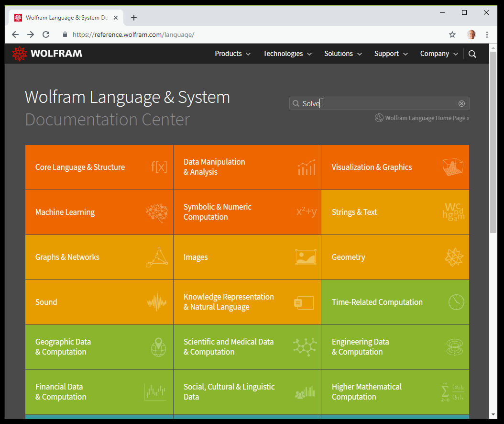Open Strings & Text category

click(395, 212)
